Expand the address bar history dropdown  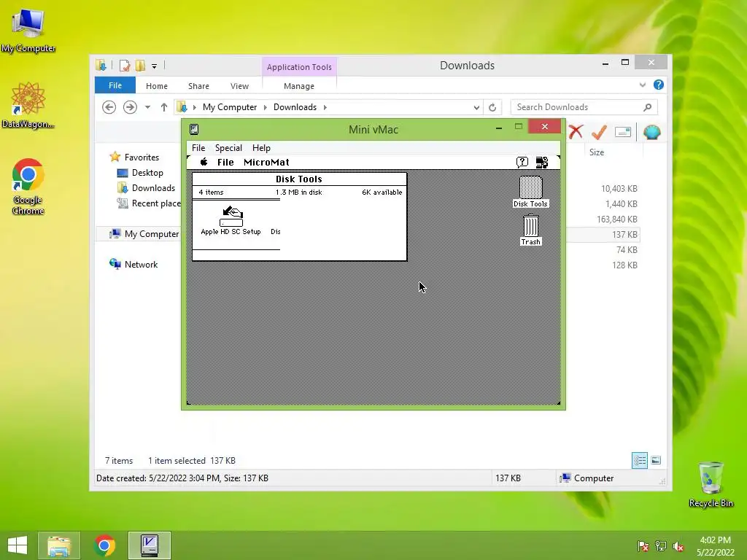point(476,108)
